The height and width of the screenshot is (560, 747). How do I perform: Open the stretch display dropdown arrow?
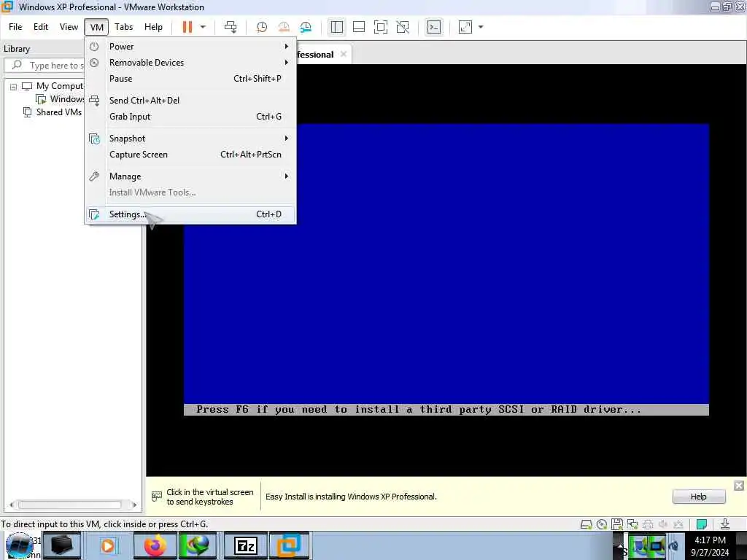(x=481, y=27)
